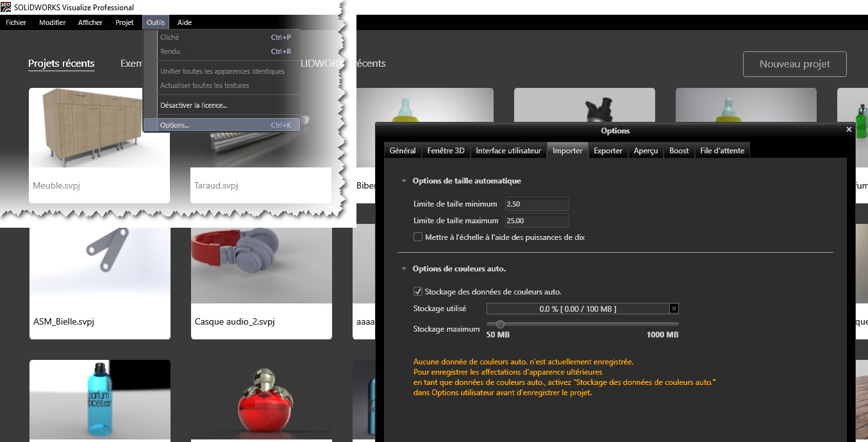868x442 pixels.
Task: Click Actualiser toutes les textures
Action: point(222,85)
